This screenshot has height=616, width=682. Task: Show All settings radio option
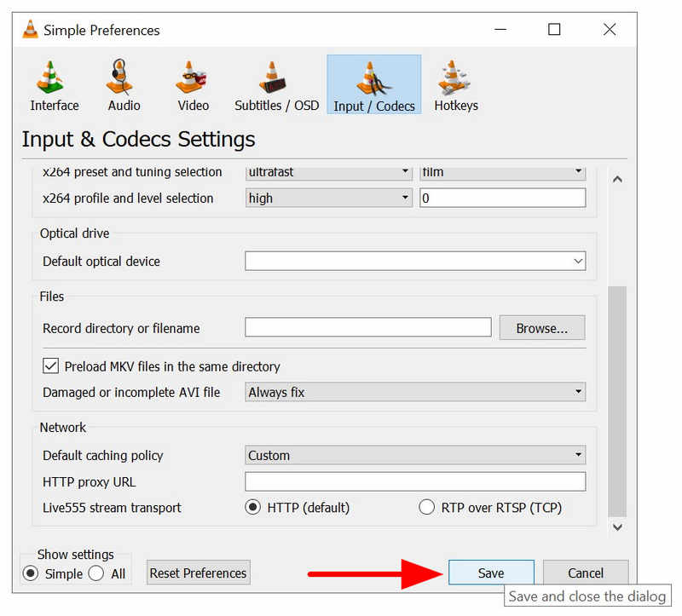97,573
